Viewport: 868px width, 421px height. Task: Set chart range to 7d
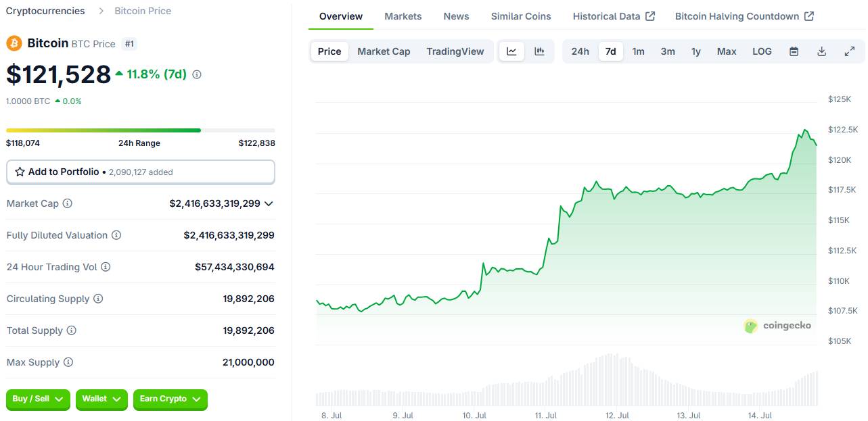coord(611,51)
